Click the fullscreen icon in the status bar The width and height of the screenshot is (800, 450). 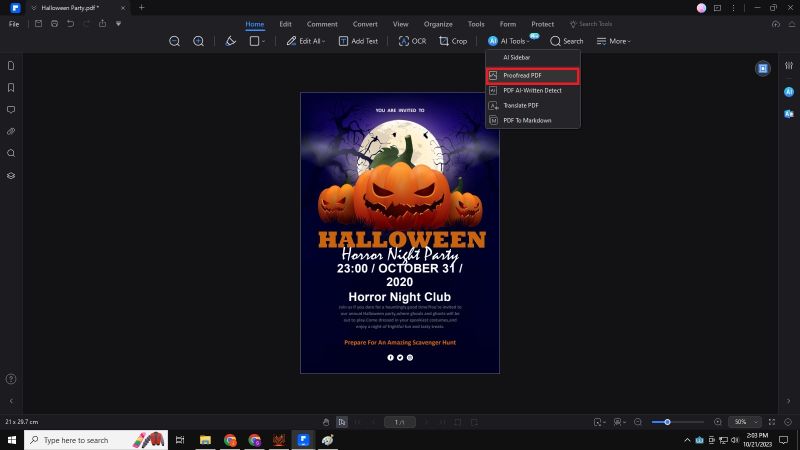772,422
